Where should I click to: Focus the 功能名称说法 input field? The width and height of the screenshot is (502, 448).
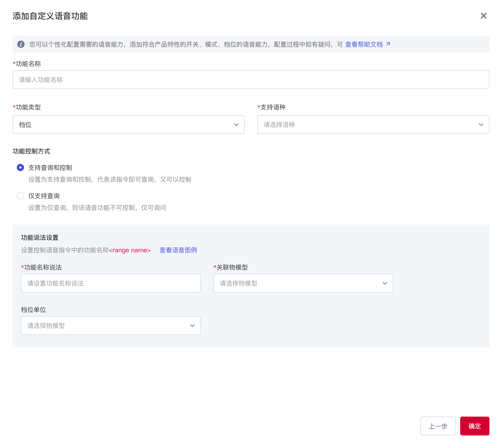111,283
